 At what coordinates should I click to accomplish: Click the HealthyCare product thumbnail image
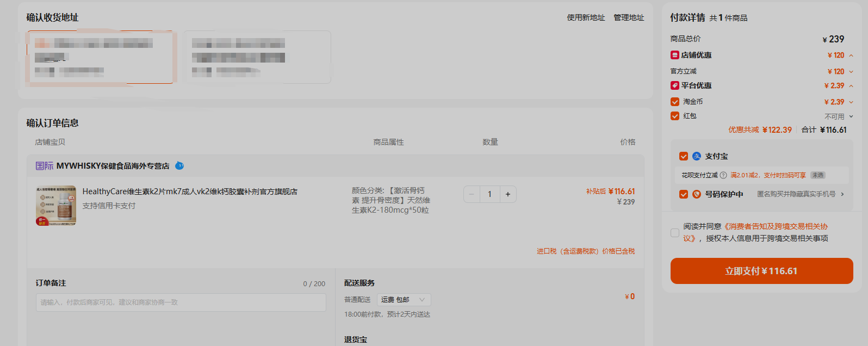click(x=56, y=206)
